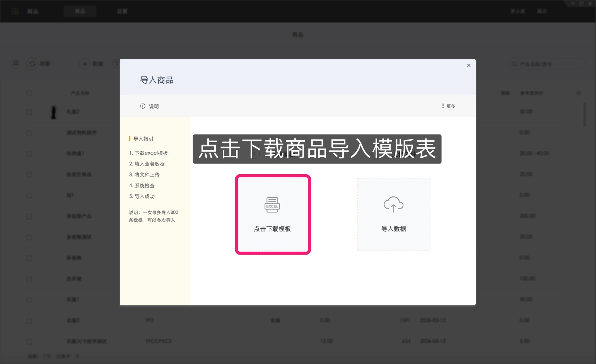Image resolution: width=596 pixels, height=364 pixels.
Task: Toggle the select-all checkbox in table header
Action: pos(29,93)
